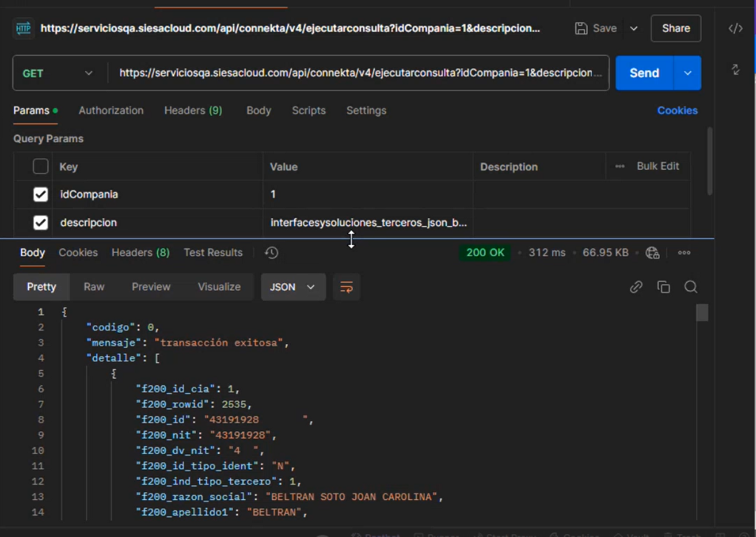Open the JSON format dropdown
The height and width of the screenshot is (537, 756).
pyautogui.click(x=293, y=287)
